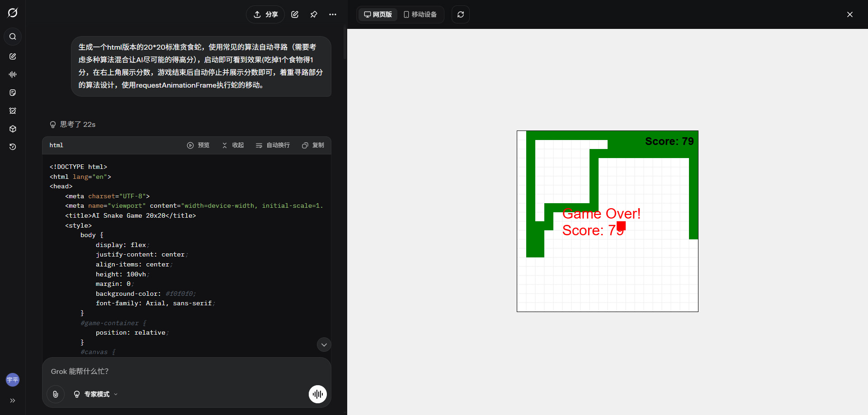Expand the sidebar with double chevron
Image resolution: width=868 pixels, height=415 pixels.
point(13,401)
